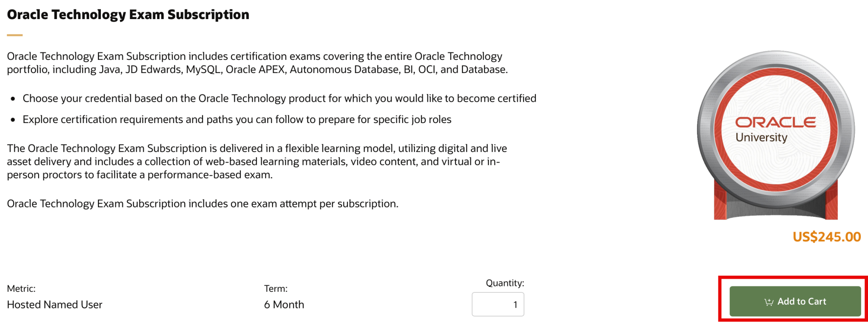Select the Hosted Named User metric value
This screenshot has height=325, width=868.
pyautogui.click(x=54, y=304)
